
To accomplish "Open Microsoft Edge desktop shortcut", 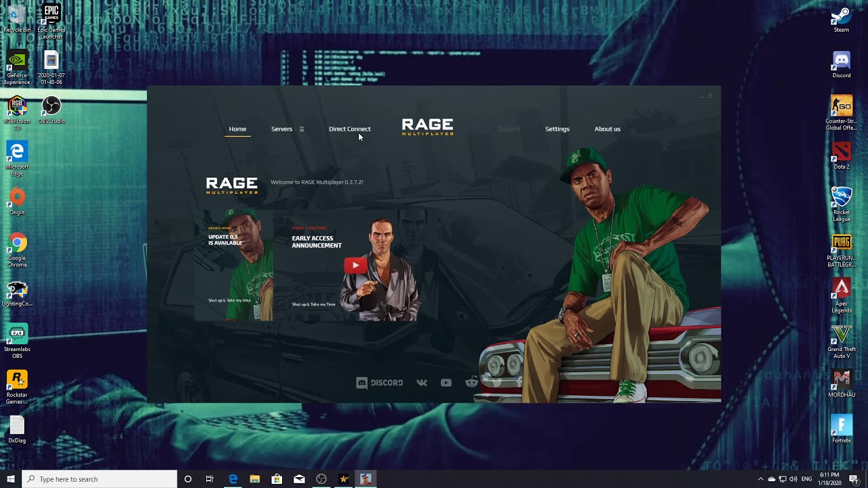I will [17, 159].
